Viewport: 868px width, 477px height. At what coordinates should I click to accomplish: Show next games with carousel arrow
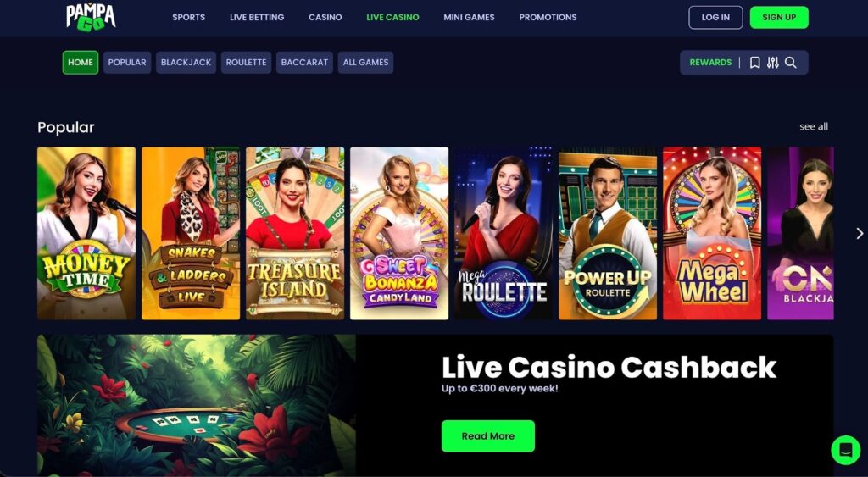[860, 234]
